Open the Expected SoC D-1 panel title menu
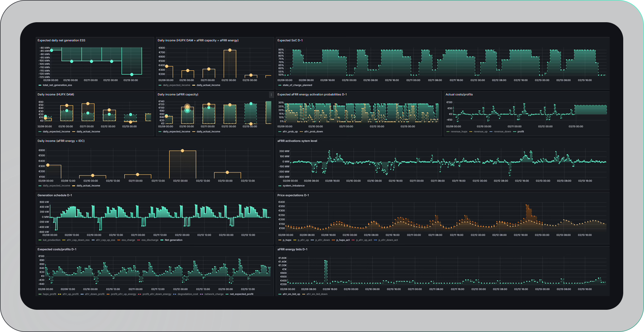This screenshot has height=332, width=644. coord(290,41)
